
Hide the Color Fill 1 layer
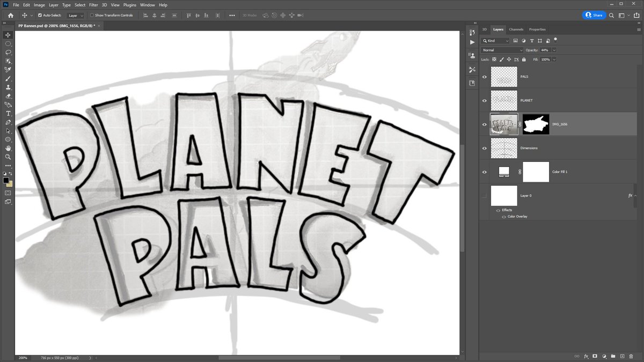(485, 172)
